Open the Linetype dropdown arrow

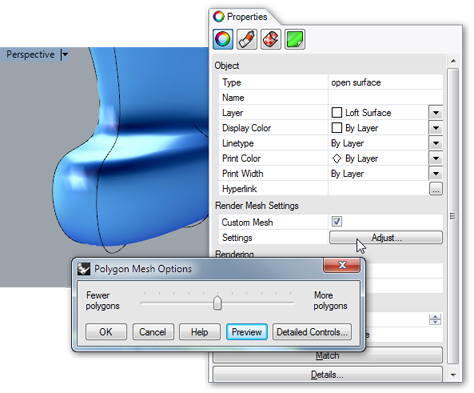point(436,143)
